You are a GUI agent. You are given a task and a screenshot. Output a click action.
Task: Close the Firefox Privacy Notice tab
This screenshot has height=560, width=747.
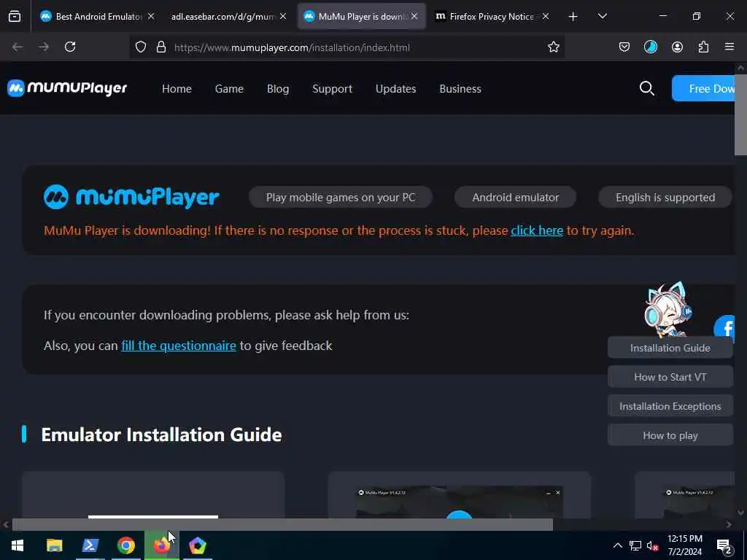[x=546, y=16]
